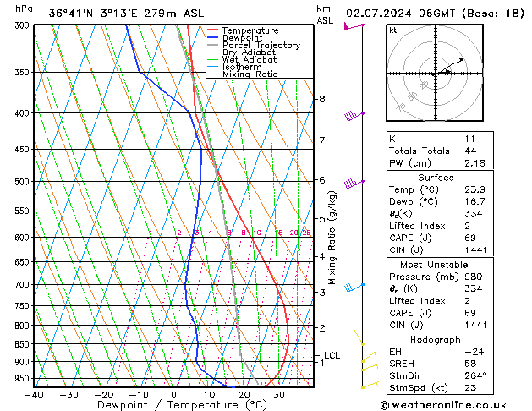The height and width of the screenshot is (411, 532).
Task: Click the blue wind barb at 700 hPa
Action: [354, 287]
